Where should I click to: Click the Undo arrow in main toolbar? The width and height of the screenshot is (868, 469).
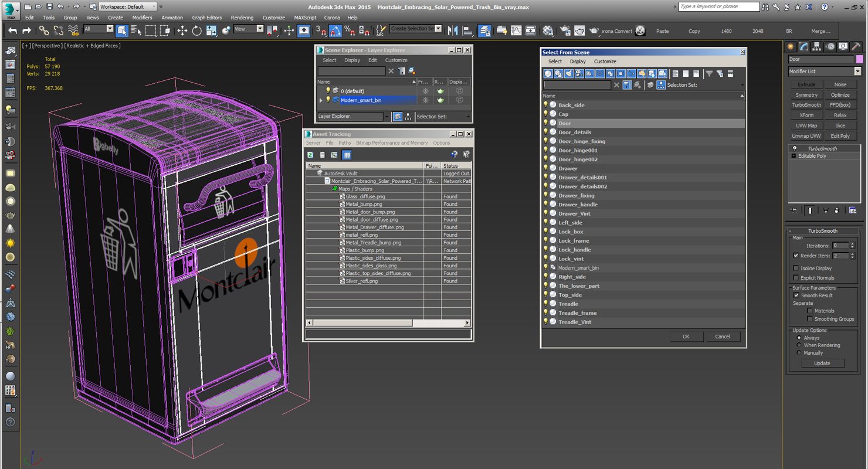tap(12, 30)
